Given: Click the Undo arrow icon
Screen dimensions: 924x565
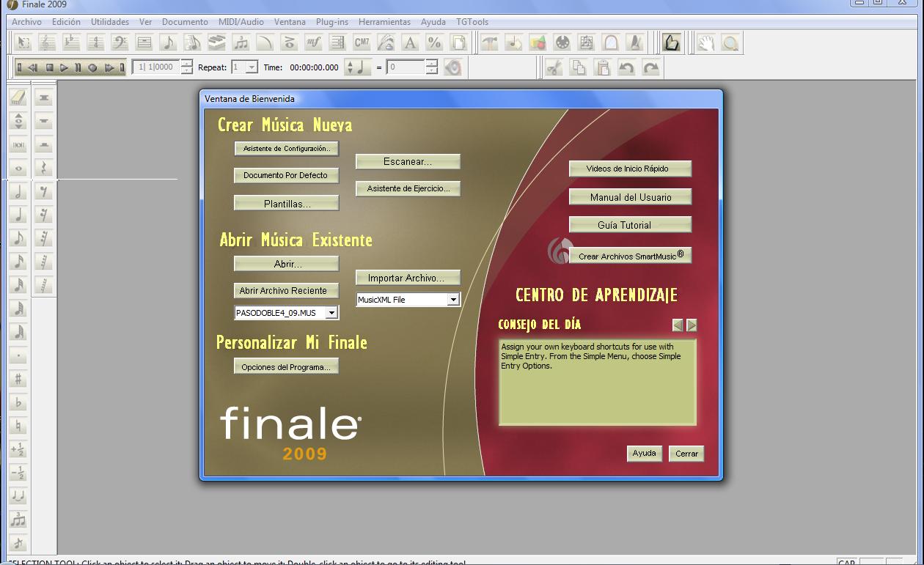Looking at the screenshot, I should tap(627, 67).
